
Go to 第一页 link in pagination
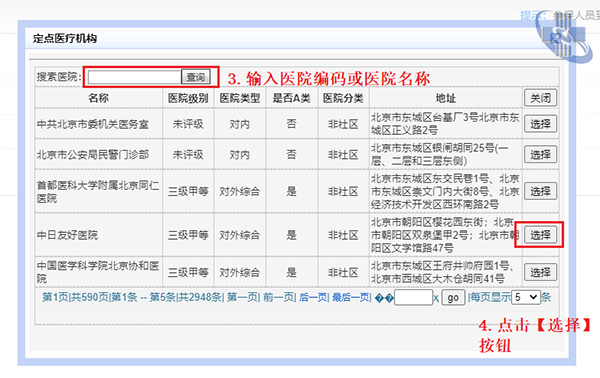point(243,297)
